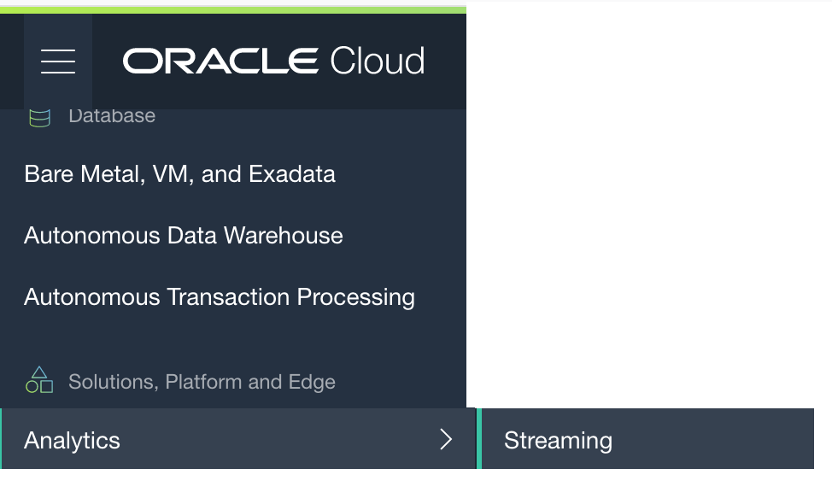Click the Database cylinder icon

tap(39, 118)
